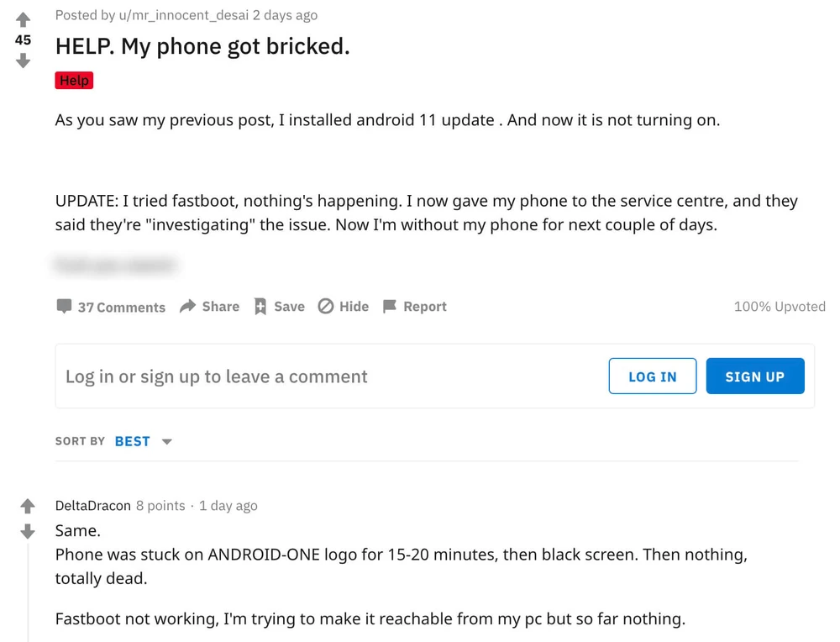840x642 pixels.
Task: Upvote the bricked phone post
Action: [24, 20]
